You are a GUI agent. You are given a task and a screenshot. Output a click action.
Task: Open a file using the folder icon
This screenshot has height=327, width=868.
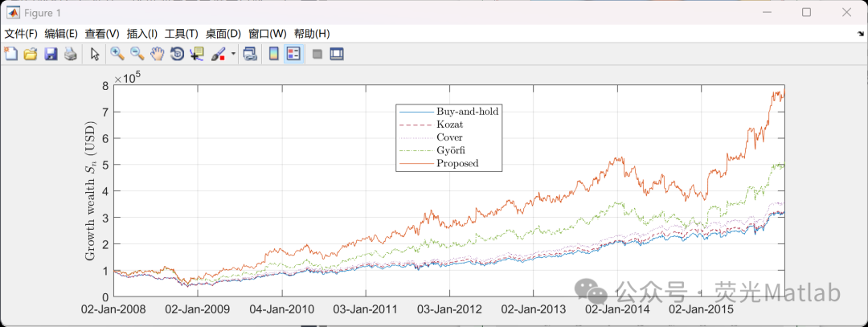tap(31, 54)
